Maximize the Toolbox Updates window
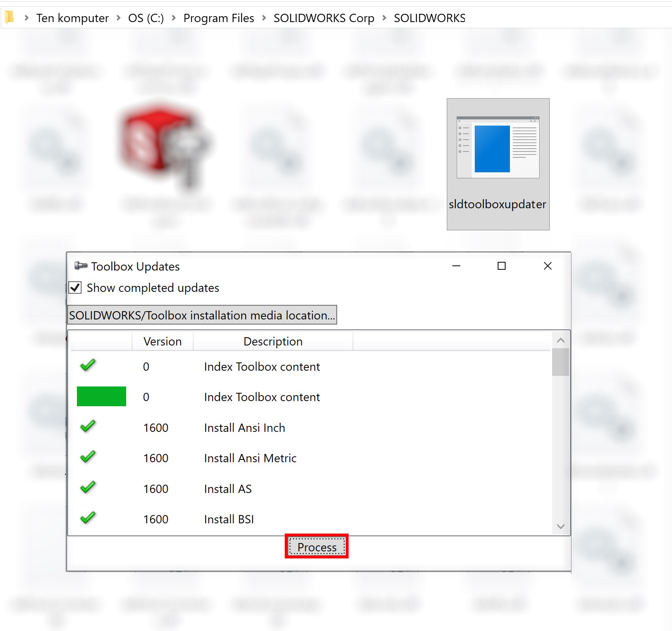 [502, 266]
